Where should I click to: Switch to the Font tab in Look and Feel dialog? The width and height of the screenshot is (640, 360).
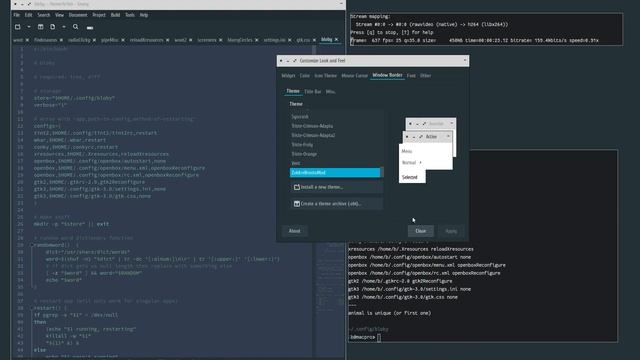point(411,76)
